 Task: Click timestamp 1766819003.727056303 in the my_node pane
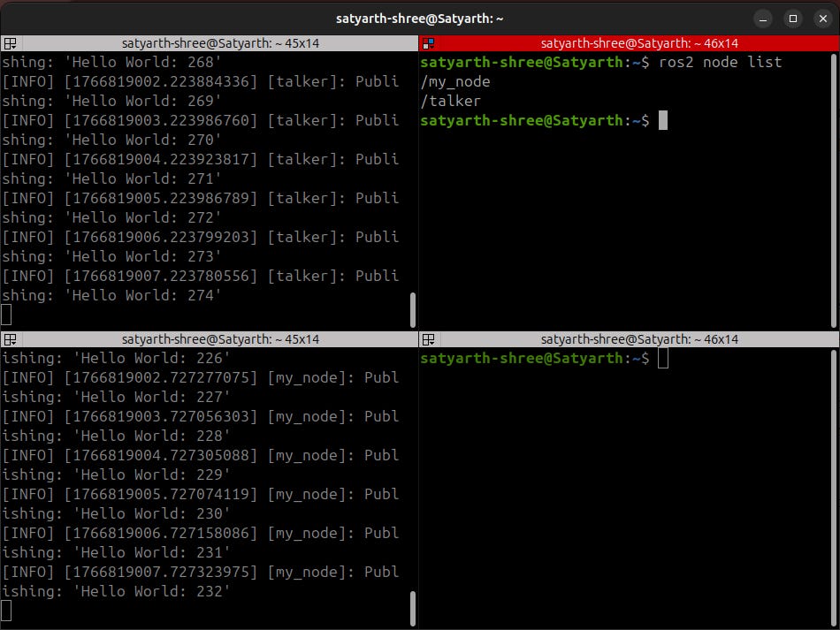(x=161, y=416)
